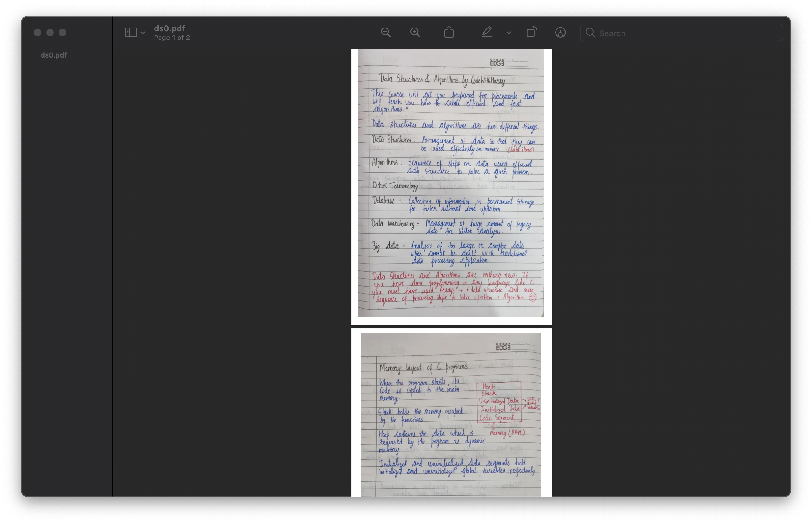Image resolution: width=812 pixels, height=523 pixels.
Task: Select ds0.pdf in the sidebar
Action: tap(54, 55)
